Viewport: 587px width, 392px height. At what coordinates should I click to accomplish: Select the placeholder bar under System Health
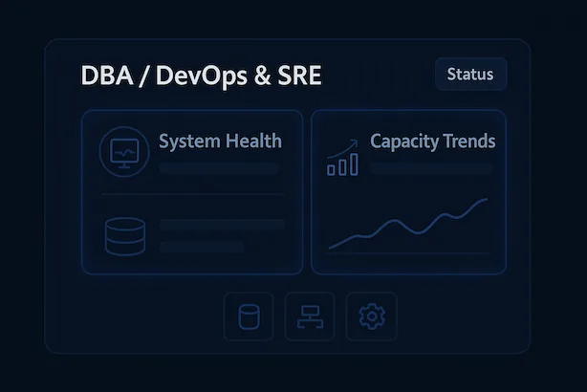(219, 168)
